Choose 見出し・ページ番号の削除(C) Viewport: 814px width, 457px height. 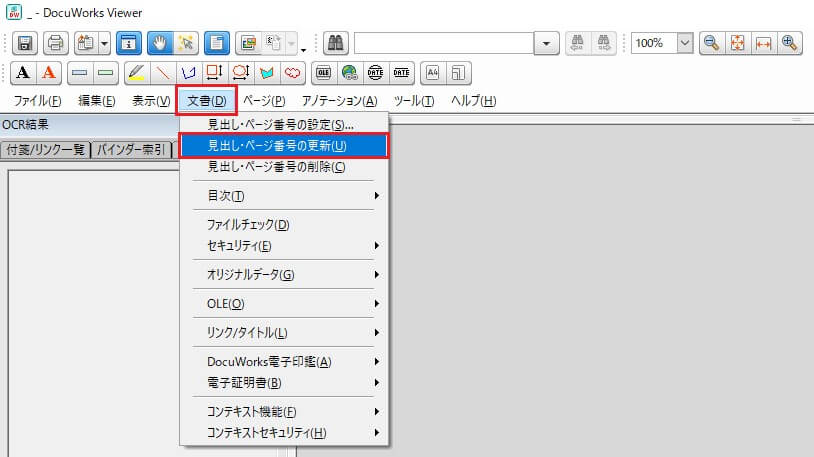coord(284,167)
